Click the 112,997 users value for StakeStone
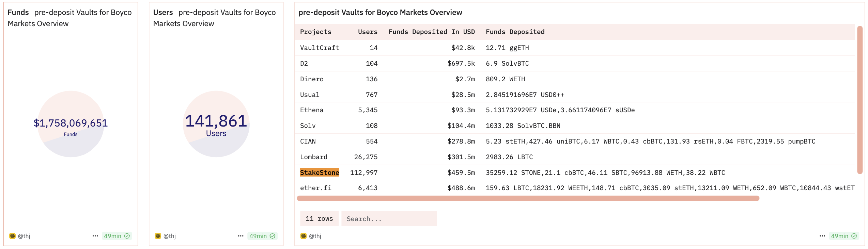868x249 pixels. pyautogui.click(x=364, y=172)
